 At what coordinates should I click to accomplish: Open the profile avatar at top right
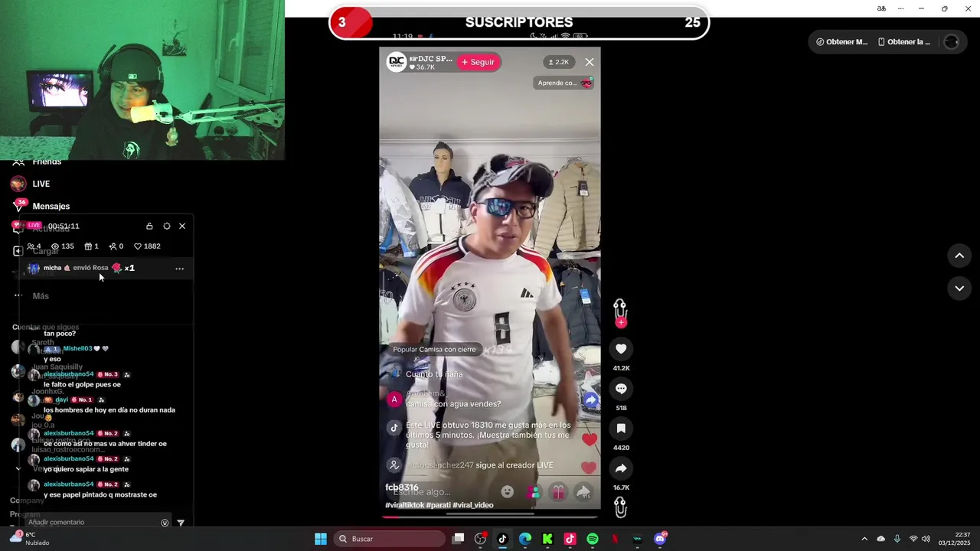[952, 42]
